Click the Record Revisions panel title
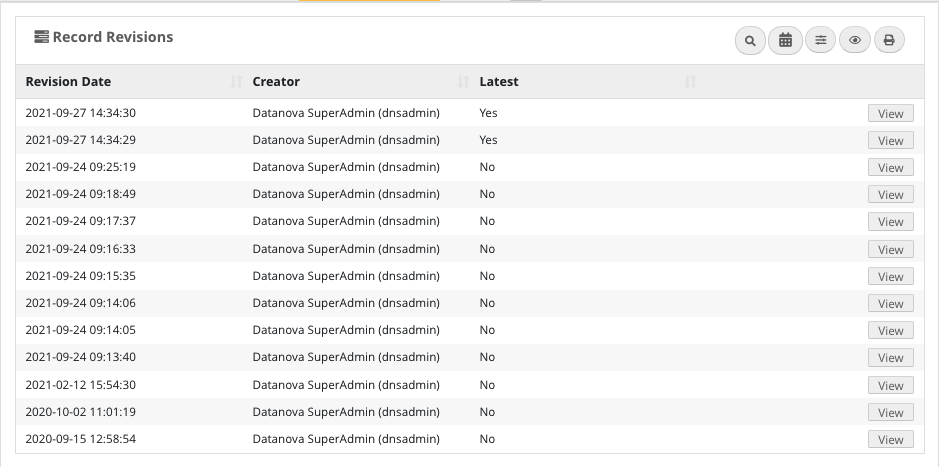The width and height of the screenshot is (939, 467). pyautogui.click(x=113, y=37)
